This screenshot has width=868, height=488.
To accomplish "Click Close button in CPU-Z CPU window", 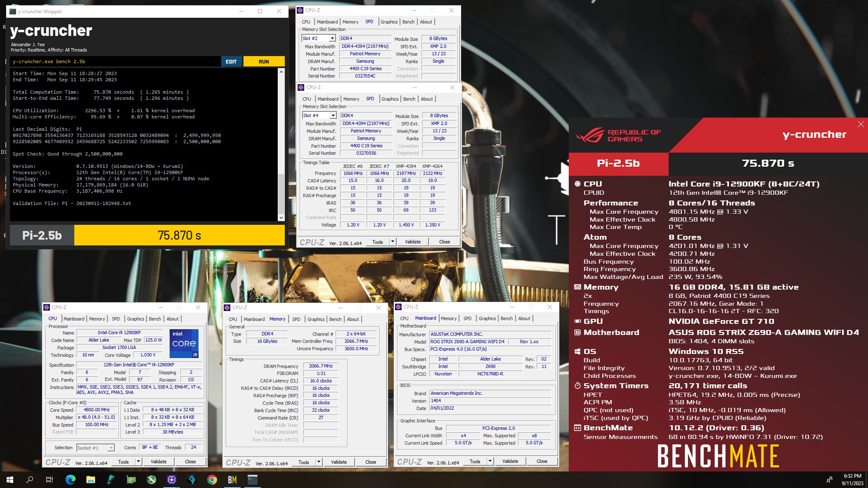I will click(x=190, y=462).
